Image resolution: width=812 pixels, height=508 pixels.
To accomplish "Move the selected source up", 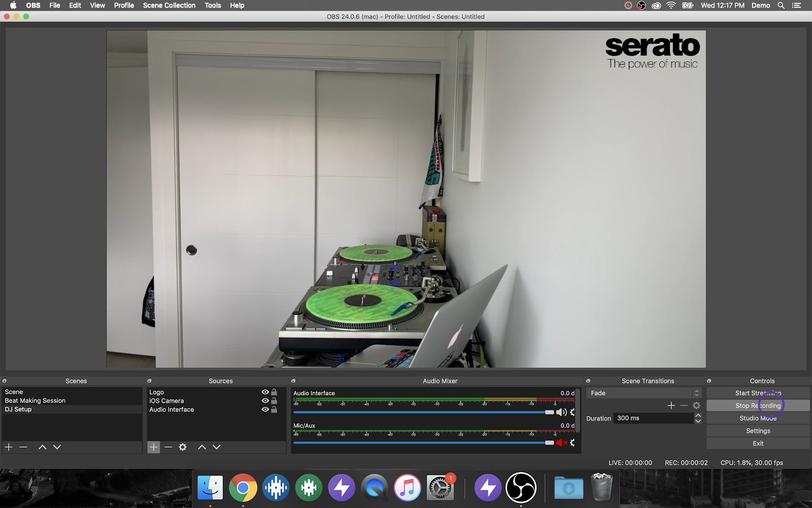I will [x=202, y=447].
